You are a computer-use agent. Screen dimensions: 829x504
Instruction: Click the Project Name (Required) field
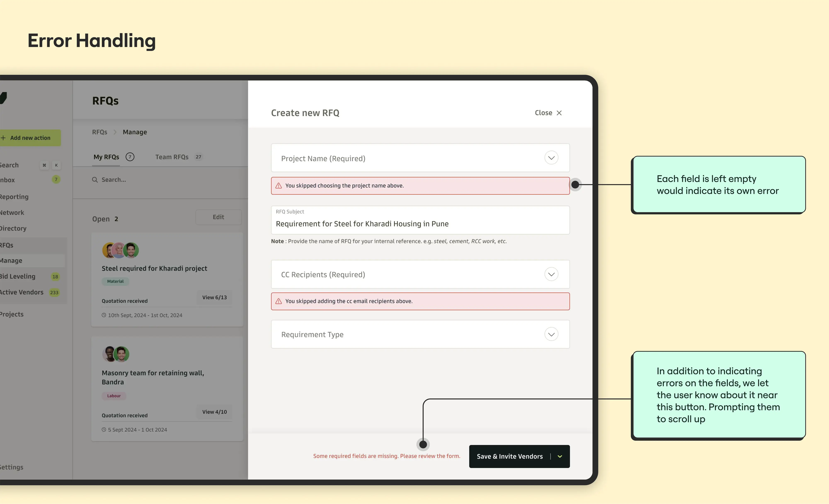point(420,158)
